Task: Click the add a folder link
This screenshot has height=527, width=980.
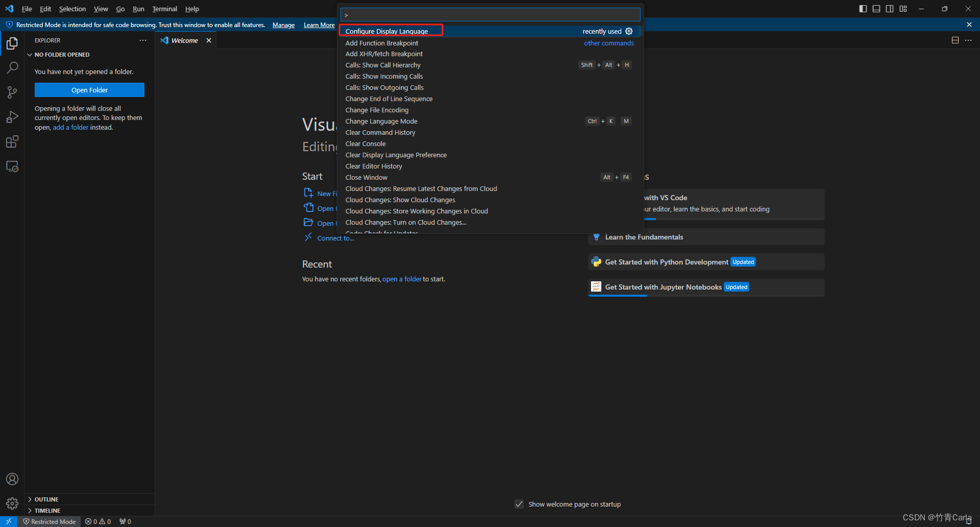Action: [70, 127]
